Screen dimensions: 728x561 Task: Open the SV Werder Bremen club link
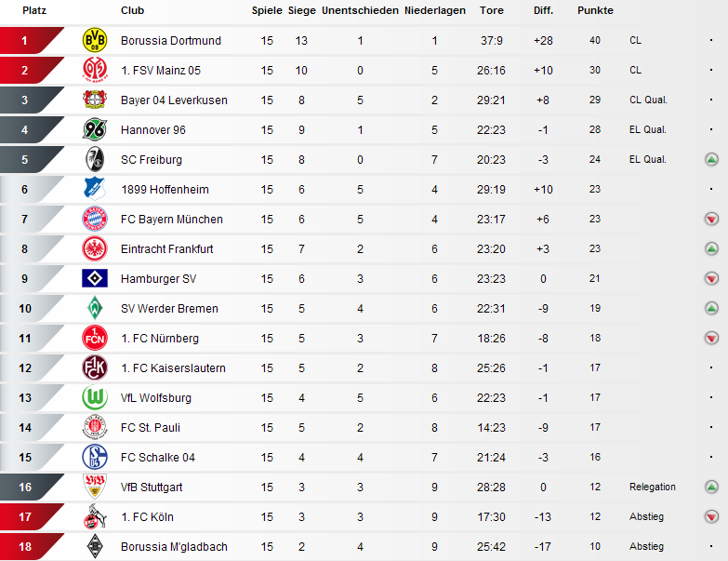tap(169, 308)
